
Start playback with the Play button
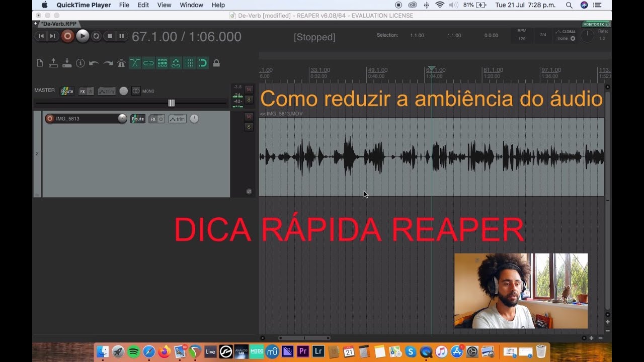(83, 36)
